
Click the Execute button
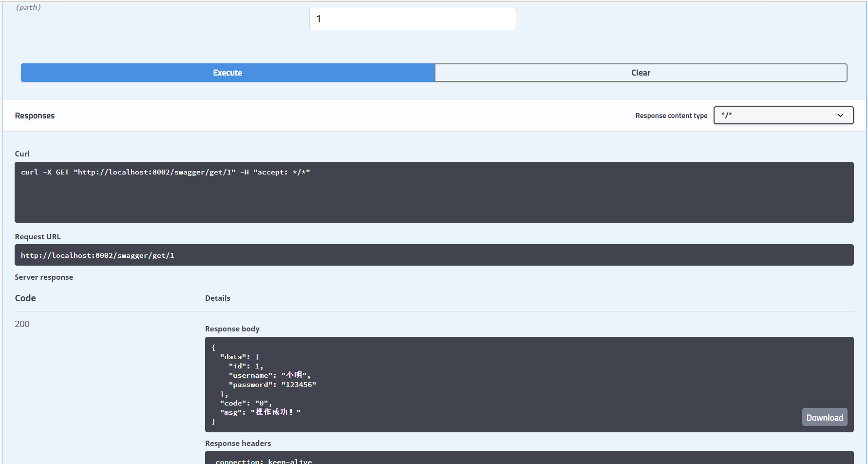227,73
